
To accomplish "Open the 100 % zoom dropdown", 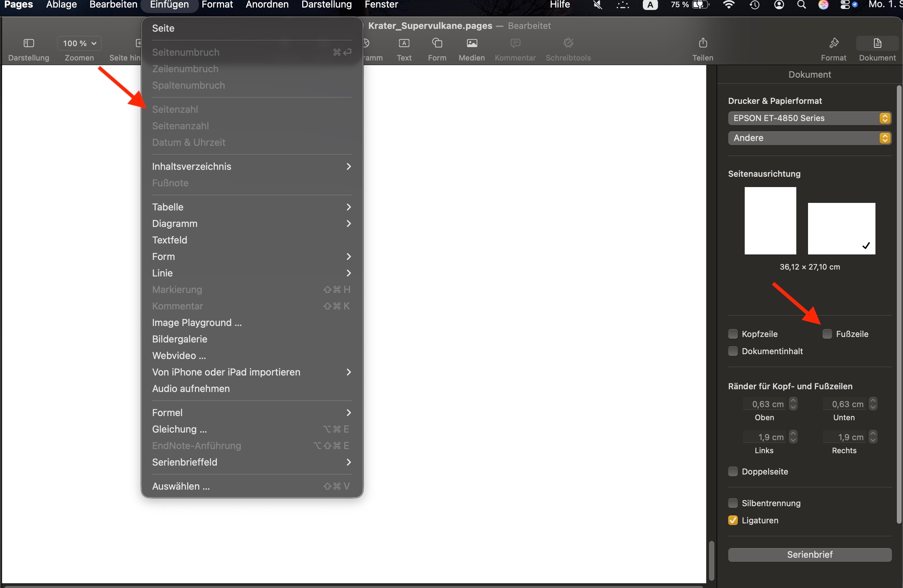I will pos(79,43).
